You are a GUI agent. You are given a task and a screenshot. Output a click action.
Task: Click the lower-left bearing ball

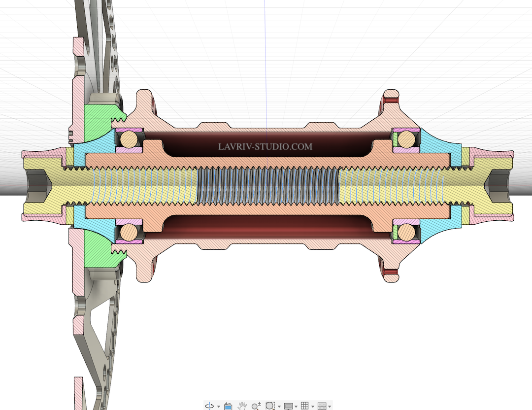click(x=130, y=231)
